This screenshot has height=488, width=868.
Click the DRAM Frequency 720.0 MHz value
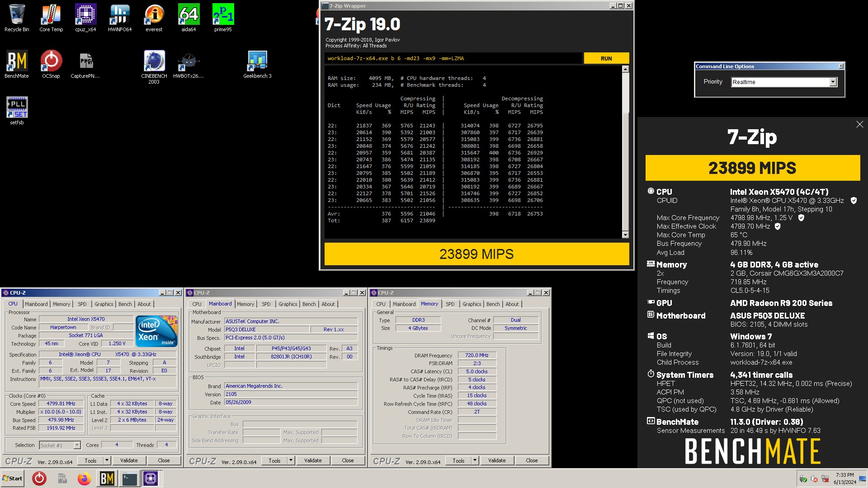pos(477,355)
